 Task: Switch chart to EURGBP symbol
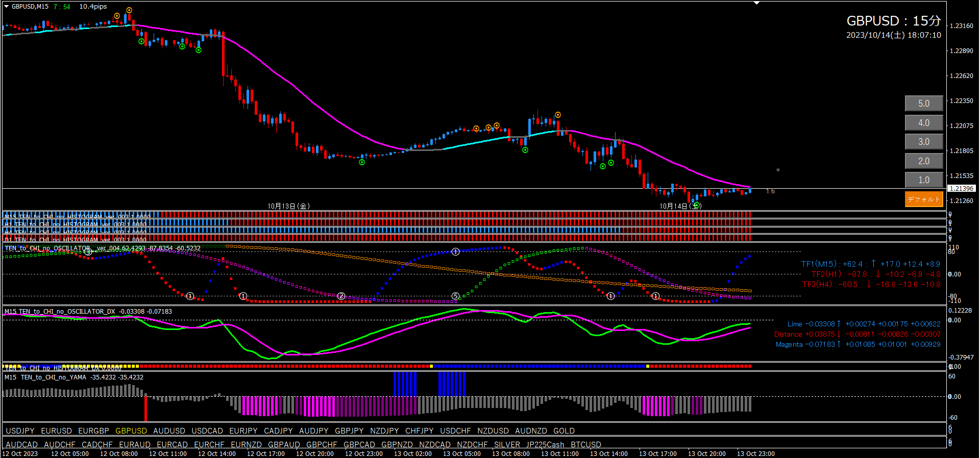(94, 431)
